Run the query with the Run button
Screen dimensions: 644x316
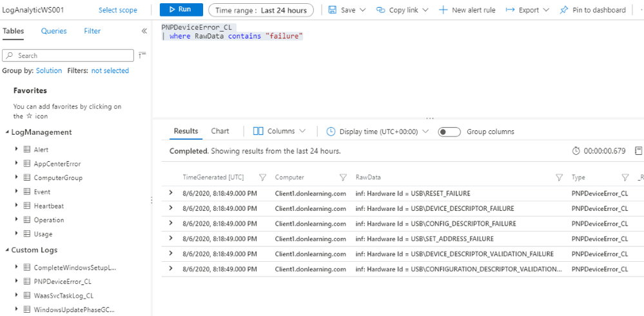tap(181, 10)
